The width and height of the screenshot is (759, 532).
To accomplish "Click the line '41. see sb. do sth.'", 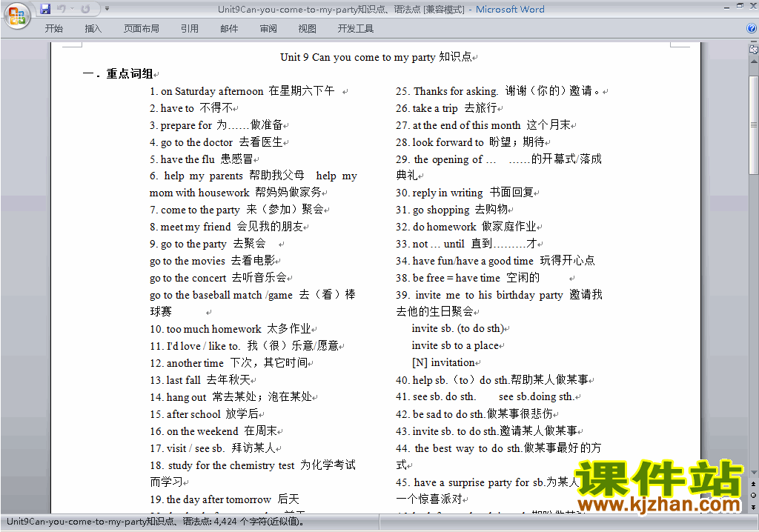I will point(485,396).
